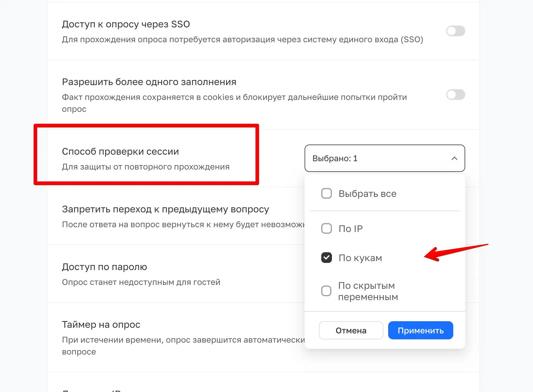Collapse the dropdown using the chevron arrow
Viewport: 533px width, 392px height.
click(x=454, y=158)
